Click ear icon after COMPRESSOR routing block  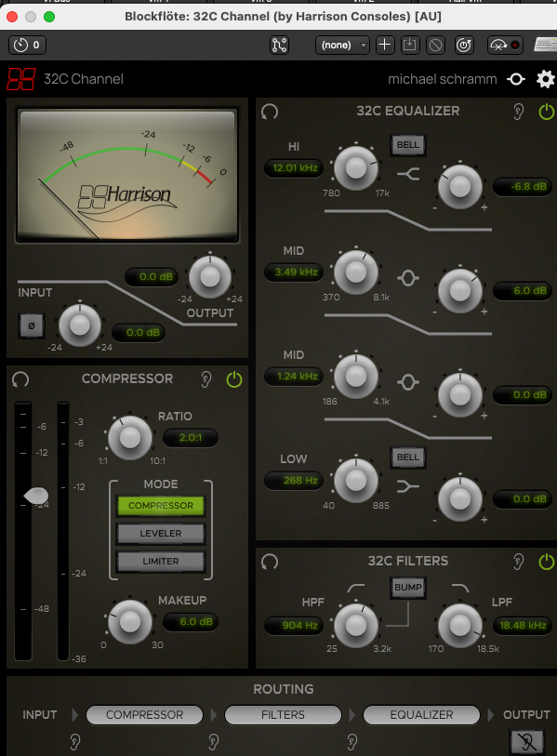click(214, 742)
